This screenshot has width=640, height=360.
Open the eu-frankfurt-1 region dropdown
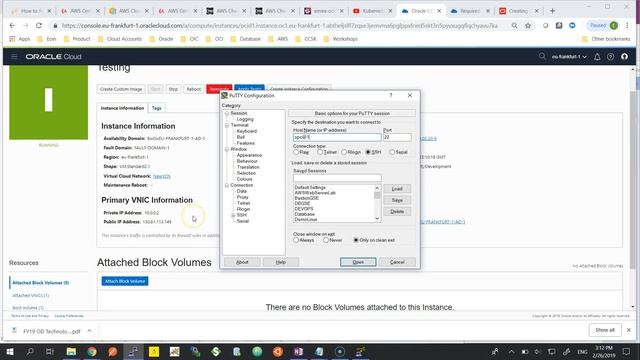569,57
